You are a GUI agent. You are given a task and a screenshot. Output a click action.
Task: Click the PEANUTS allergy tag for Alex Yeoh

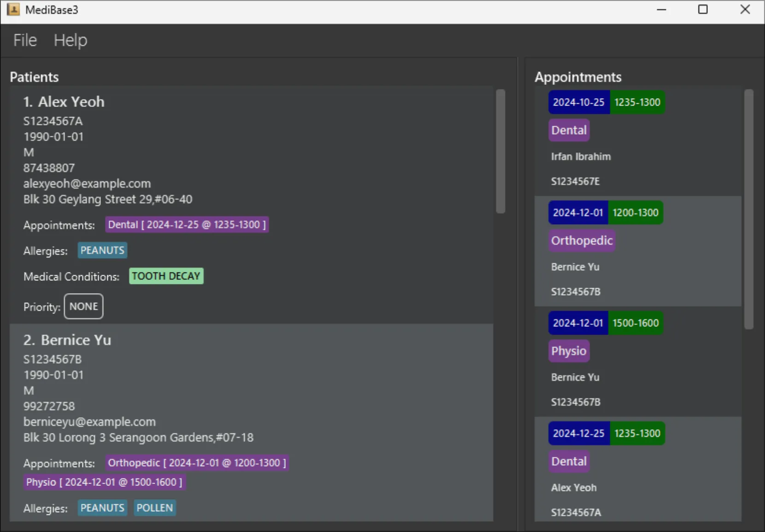pos(102,250)
